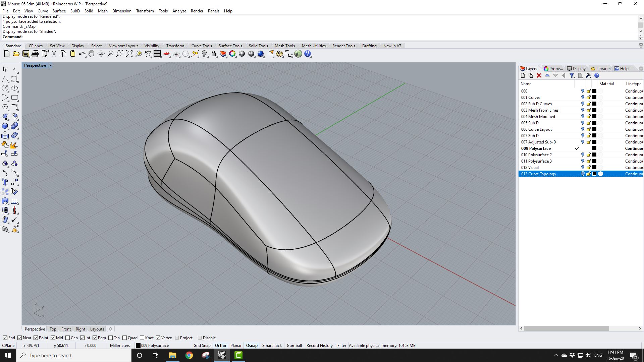
Task: Toggle Gumball in status bar
Action: 294,346
